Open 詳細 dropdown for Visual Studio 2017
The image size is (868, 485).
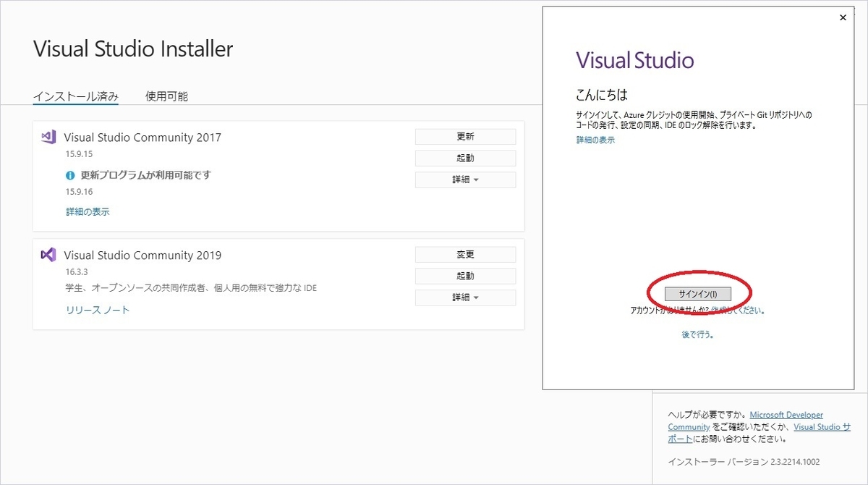(x=465, y=180)
